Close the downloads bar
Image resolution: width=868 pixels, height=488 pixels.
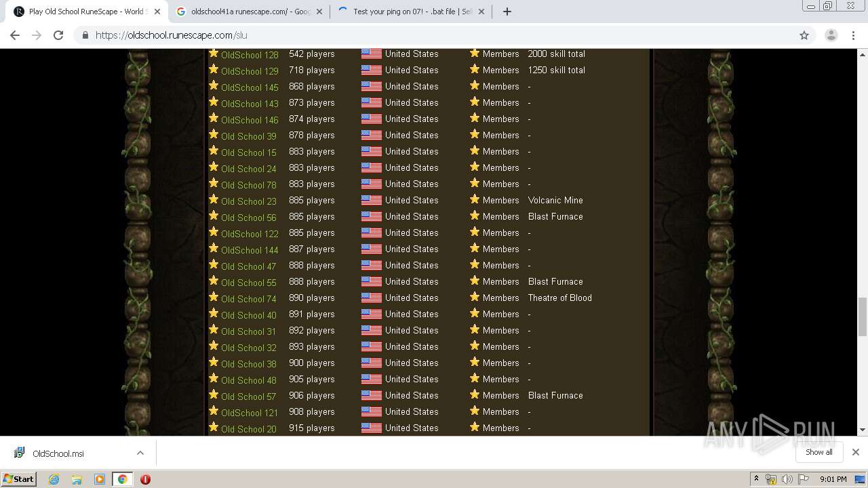[856, 452]
